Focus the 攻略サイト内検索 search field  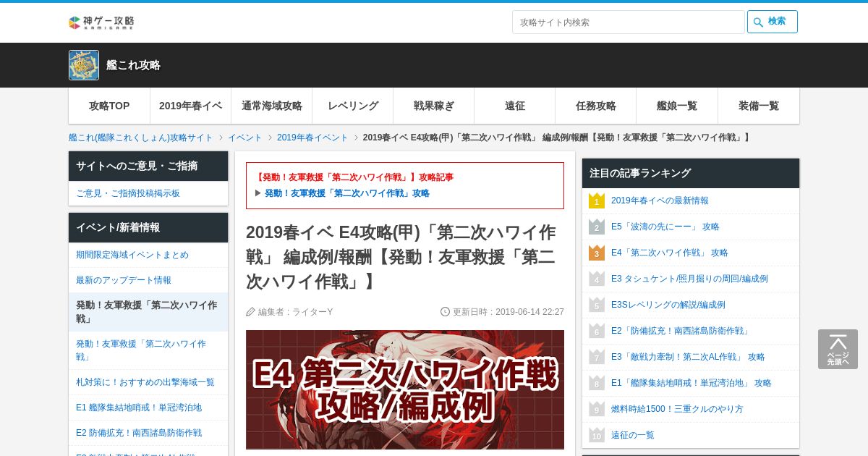(x=628, y=22)
